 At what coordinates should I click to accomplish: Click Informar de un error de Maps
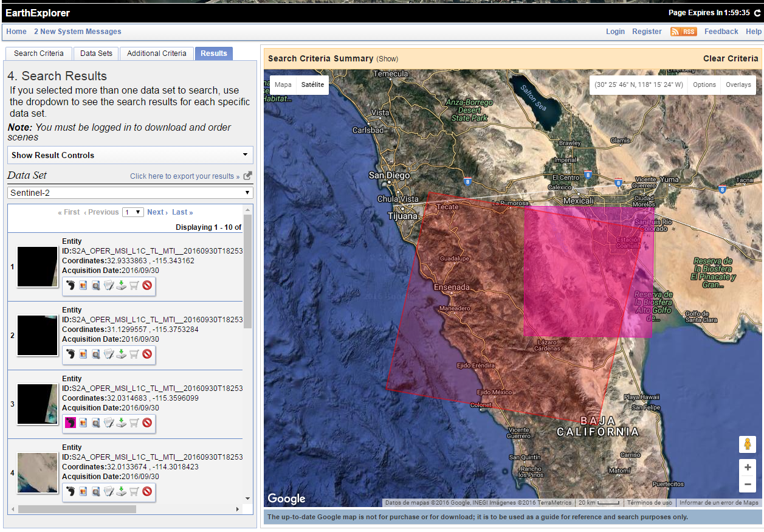point(719,503)
